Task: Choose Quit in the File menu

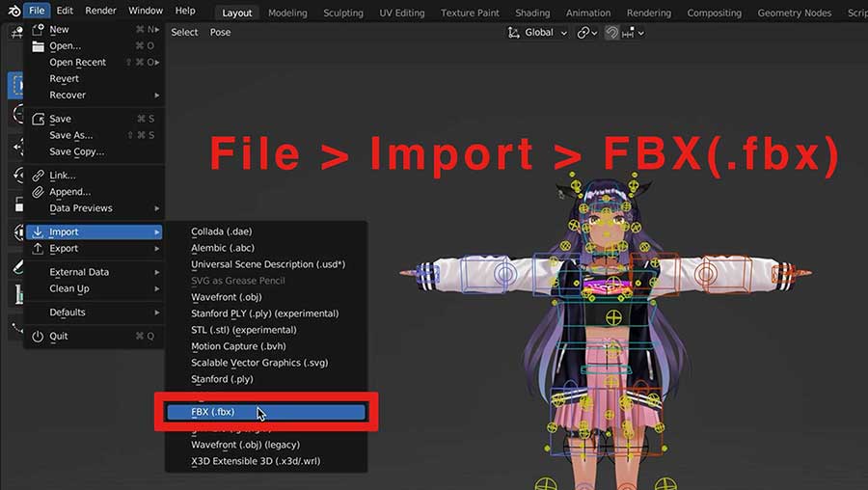Action: 95,336
